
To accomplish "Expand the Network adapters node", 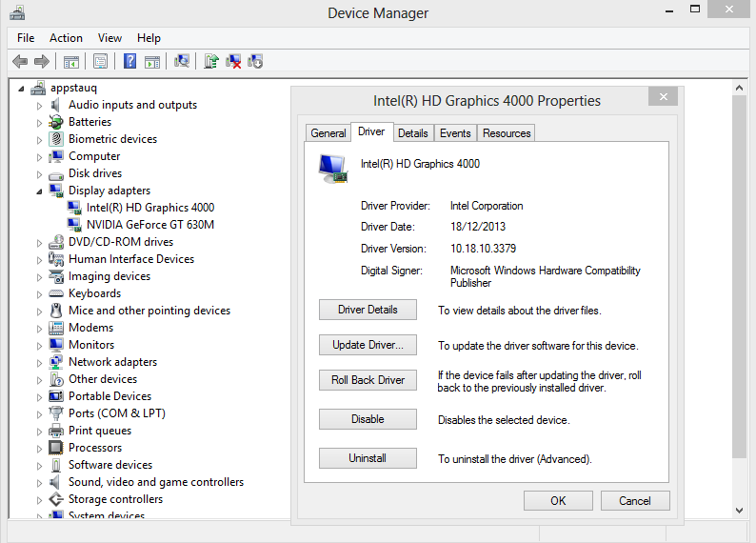I will 40,363.
